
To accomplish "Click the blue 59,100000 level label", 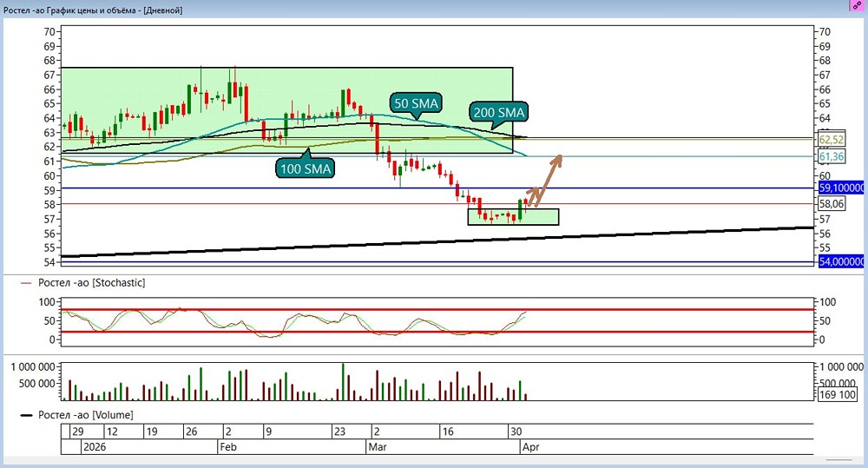I will (841, 188).
